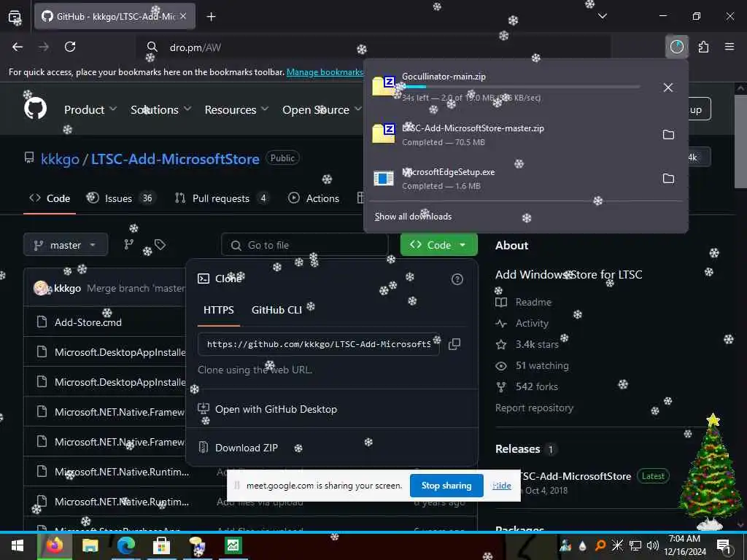Open the LTSC-Add-MicrosoftStore repository link
The image size is (747, 560).
point(175,158)
